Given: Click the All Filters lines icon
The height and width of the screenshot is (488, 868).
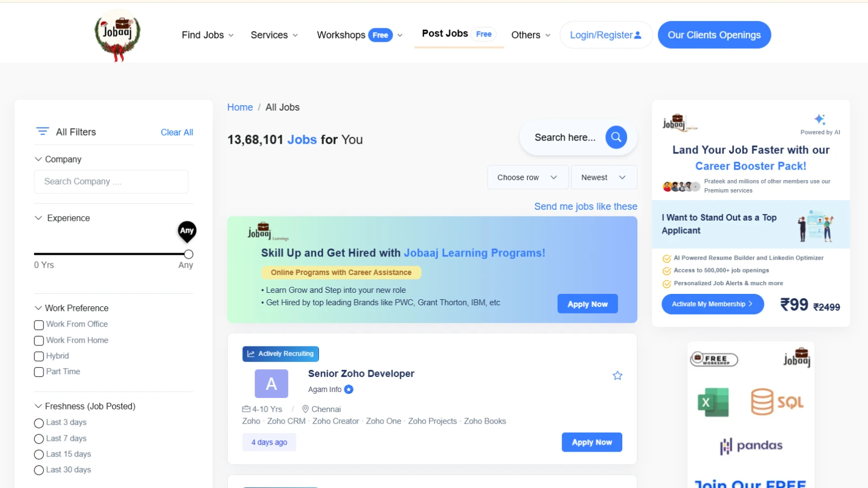Looking at the screenshot, I should click(42, 131).
